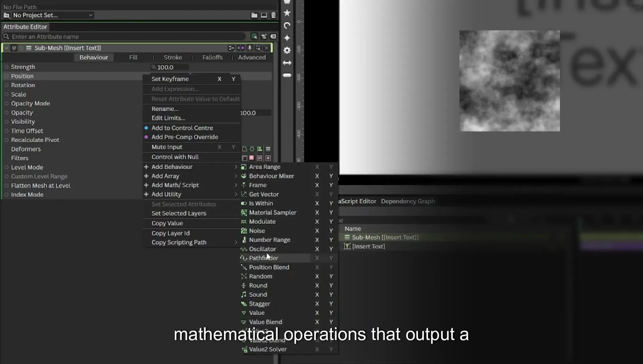Click the connection circle next to Strength
The image size is (643, 364).
click(x=6, y=67)
